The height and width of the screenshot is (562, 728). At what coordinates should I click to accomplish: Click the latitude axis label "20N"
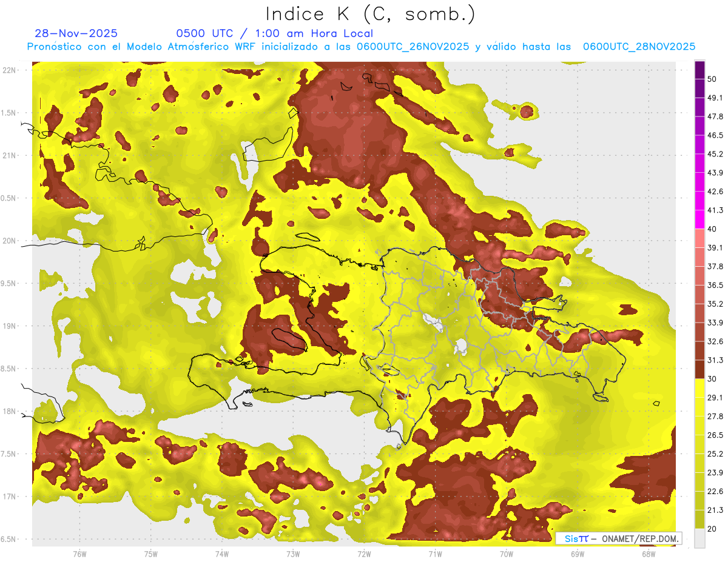[9, 241]
